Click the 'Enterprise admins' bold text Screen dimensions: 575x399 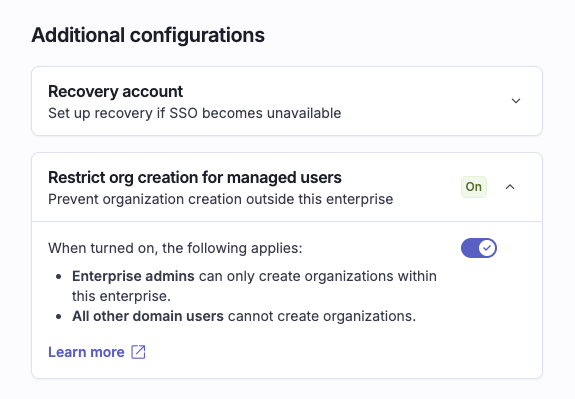click(133, 276)
